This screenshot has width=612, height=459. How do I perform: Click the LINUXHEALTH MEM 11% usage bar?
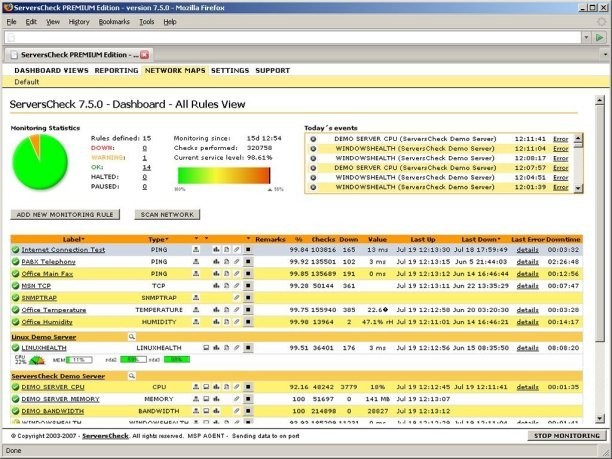click(x=79, y=359)
